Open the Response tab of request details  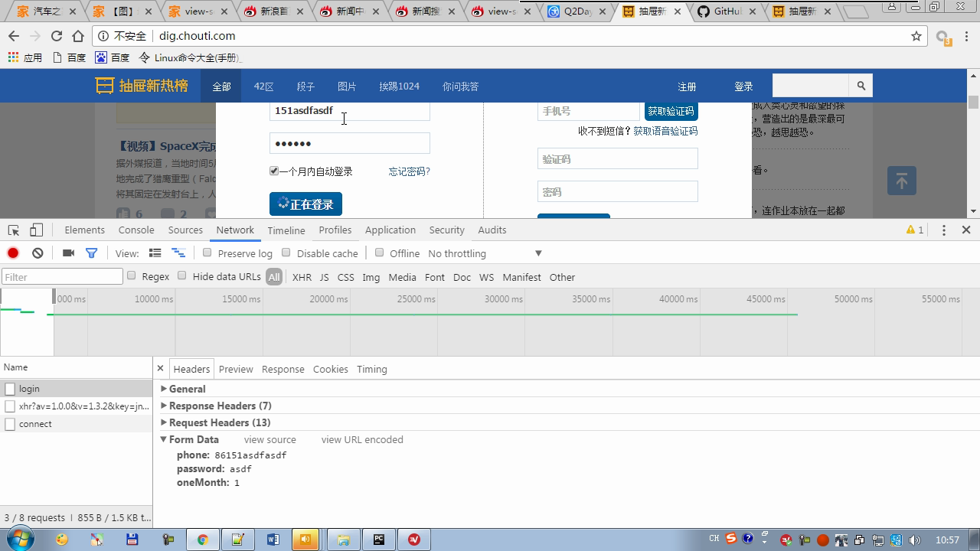283,369
